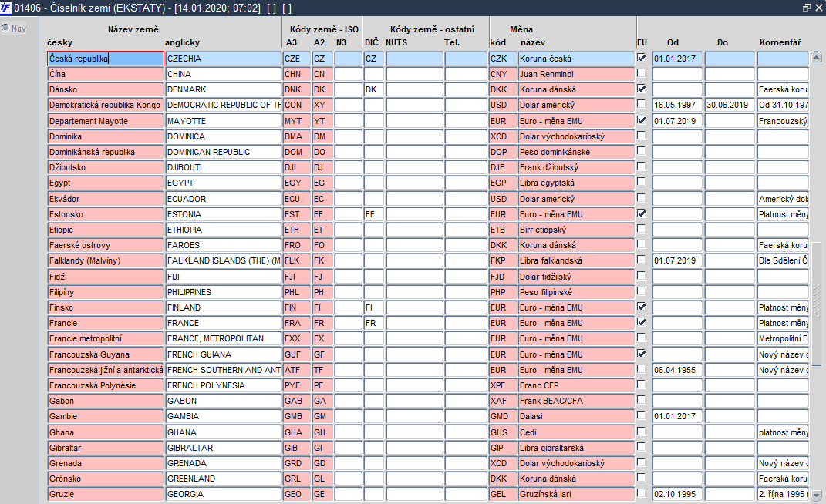826x504 pixels.
Task: Click the Gruzínská lari currency cell
Action: coord(576,495)
